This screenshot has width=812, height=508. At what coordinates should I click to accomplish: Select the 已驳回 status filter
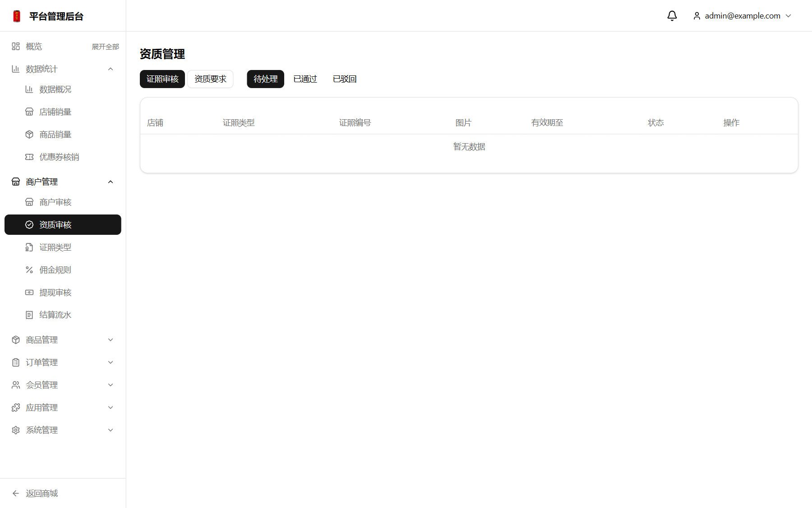(345, 79)
